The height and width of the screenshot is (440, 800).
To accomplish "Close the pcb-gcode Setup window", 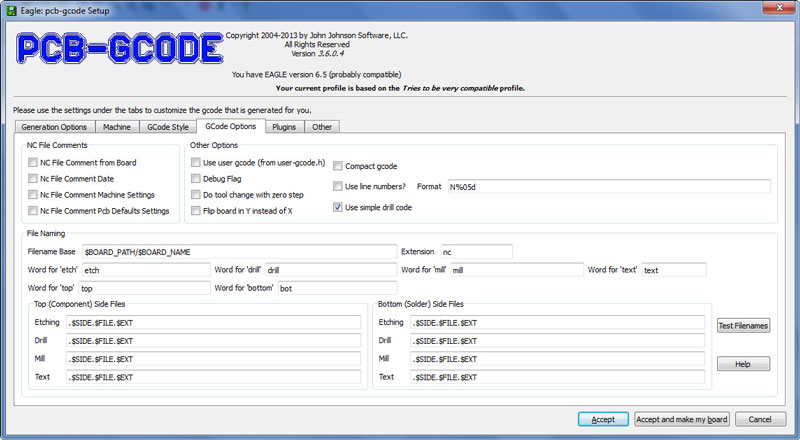I will pos(779,7).
